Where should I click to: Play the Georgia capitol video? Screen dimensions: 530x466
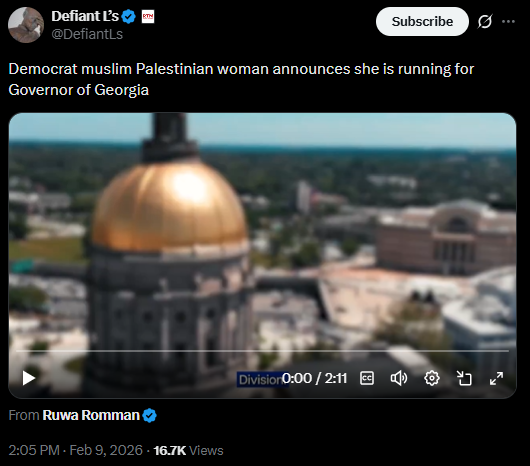[x=29, y=378]
